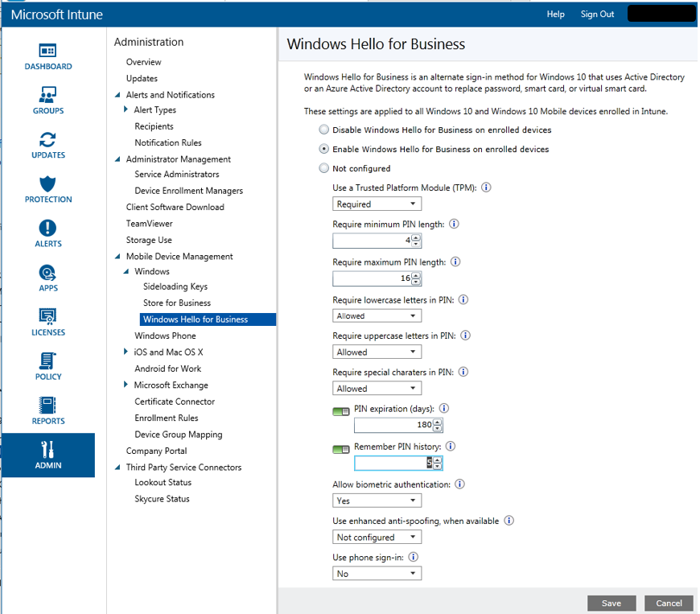Viewport: 700px width, 614px height.
Task: Select the Licenses workspace
Action: pos(47,321)
